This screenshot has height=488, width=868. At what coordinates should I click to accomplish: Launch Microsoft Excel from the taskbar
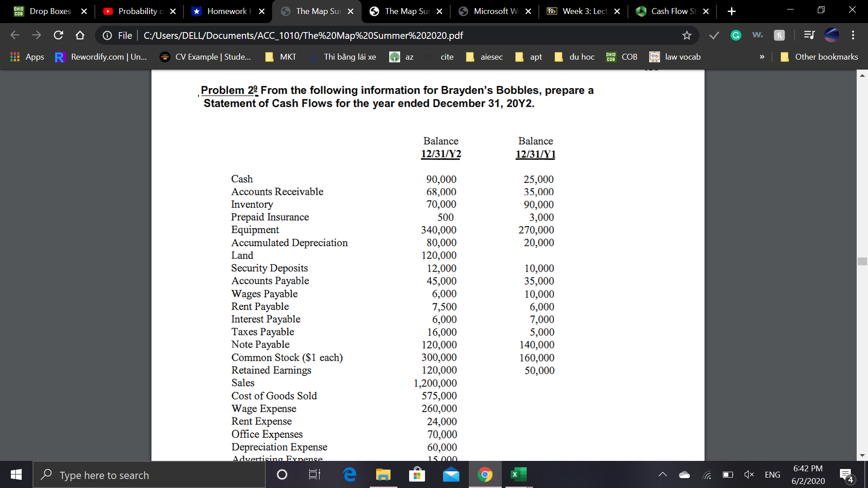518,474
